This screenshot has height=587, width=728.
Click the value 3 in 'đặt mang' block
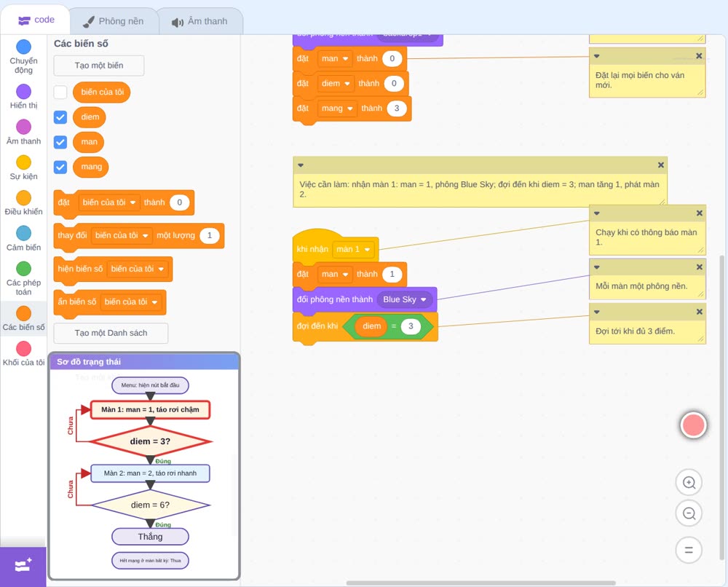point(397,109)
